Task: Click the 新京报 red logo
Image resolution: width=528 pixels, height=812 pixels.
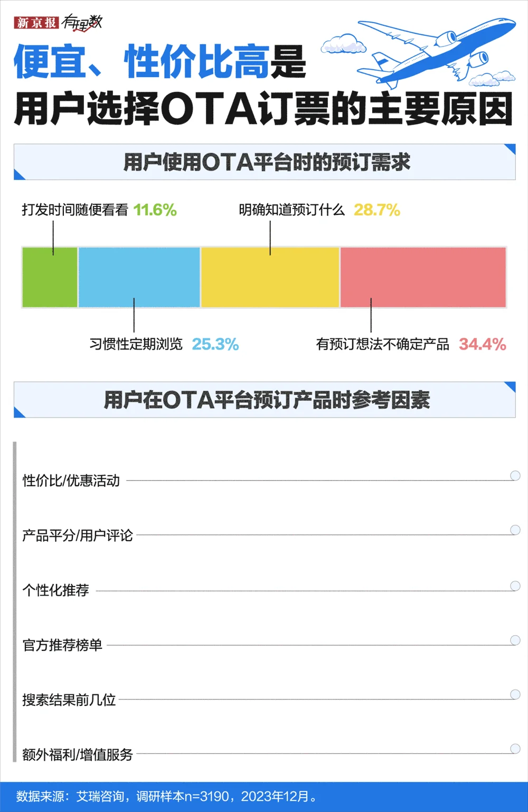Action: pyautogui.click(x=36, y=23)
